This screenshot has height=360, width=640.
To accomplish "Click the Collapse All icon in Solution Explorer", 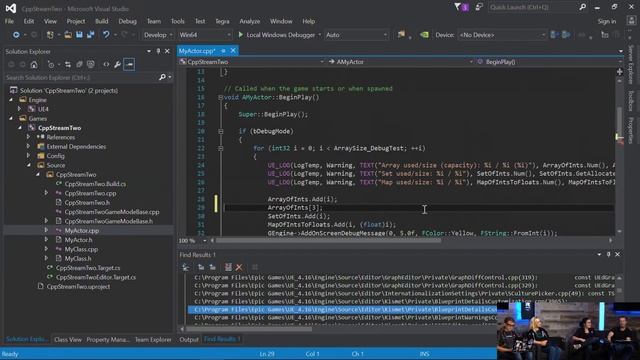I will (79, 64).
